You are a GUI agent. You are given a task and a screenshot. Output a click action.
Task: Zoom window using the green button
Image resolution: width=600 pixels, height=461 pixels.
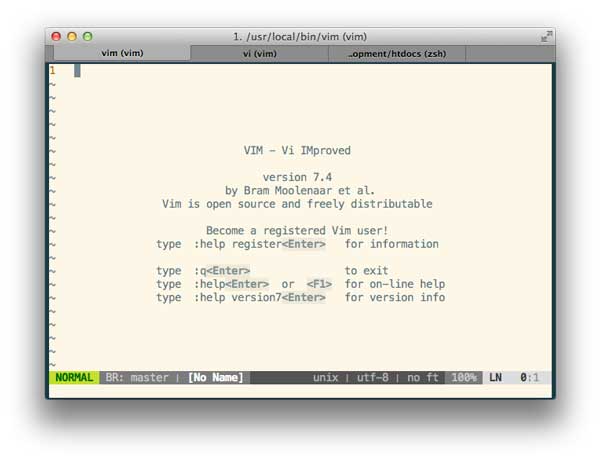tap(88, 36)
